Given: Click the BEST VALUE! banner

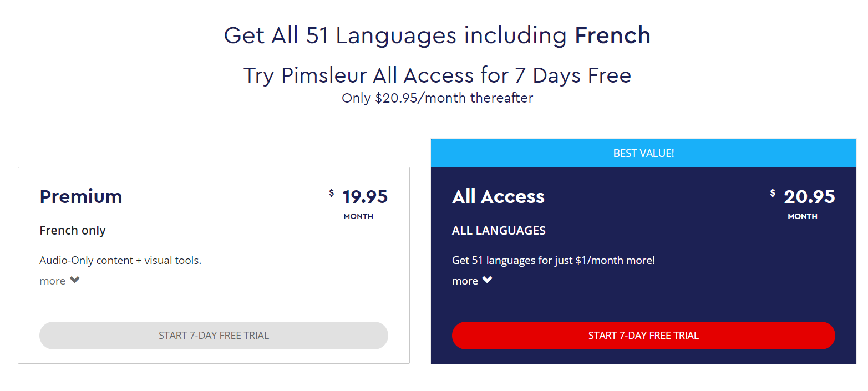Looking at the screenshot, I should click(643, 153).
